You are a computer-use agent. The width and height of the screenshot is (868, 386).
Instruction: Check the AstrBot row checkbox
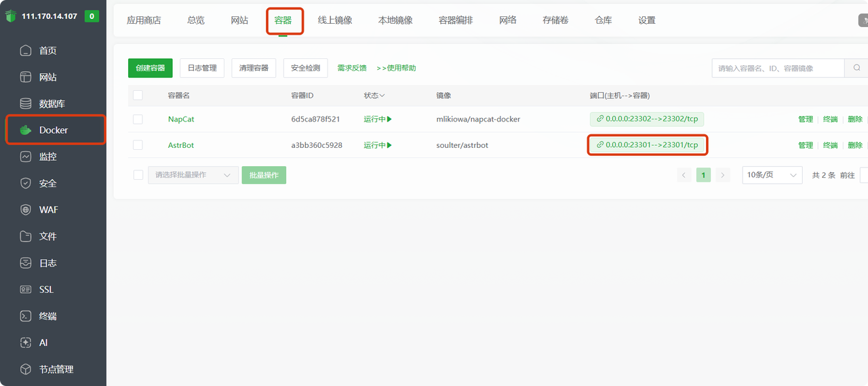[138, 145]
